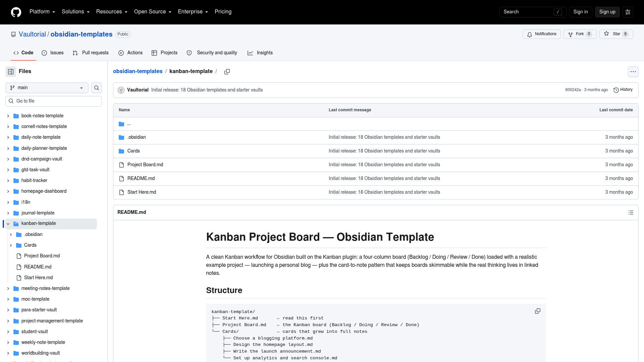
Task: Expand the Cards subfolder chevron in tree
Action: (x=11, y=245)
